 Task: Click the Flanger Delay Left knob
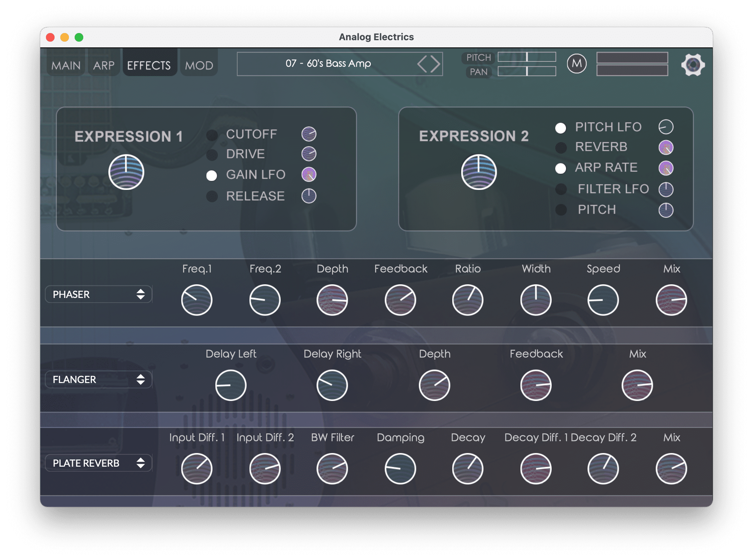pos(231,385)
